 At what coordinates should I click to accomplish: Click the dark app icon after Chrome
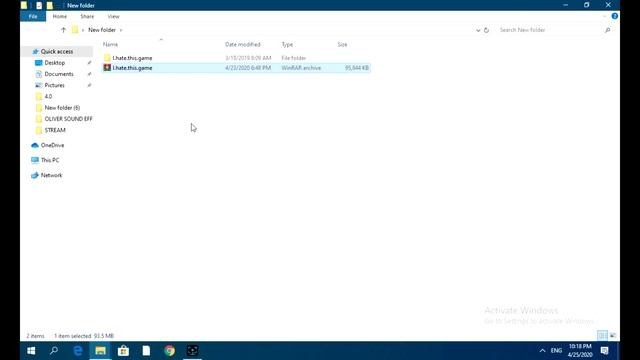(192, 351)
